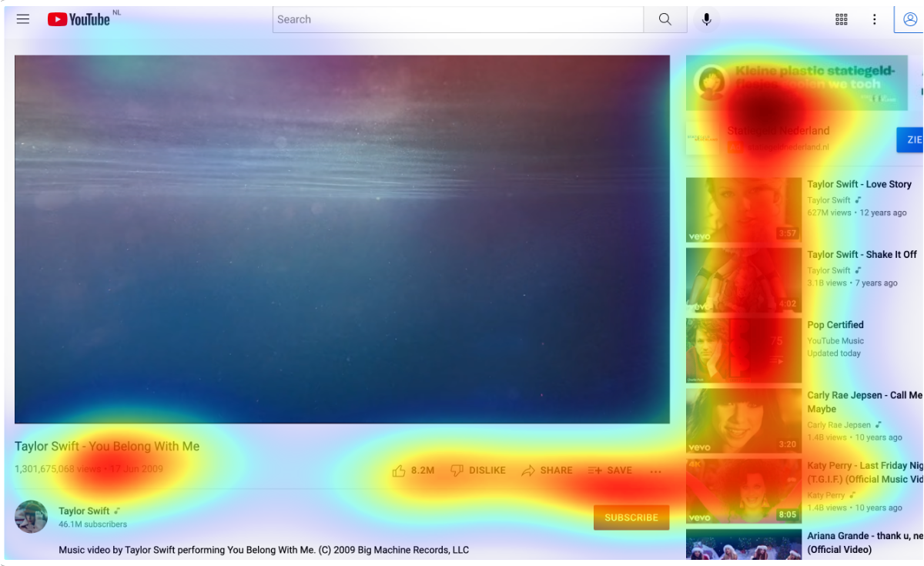Click Carly Rae Jepsen - Call Me Maybe title
This screenshot has height=566, width=924.
865,402
